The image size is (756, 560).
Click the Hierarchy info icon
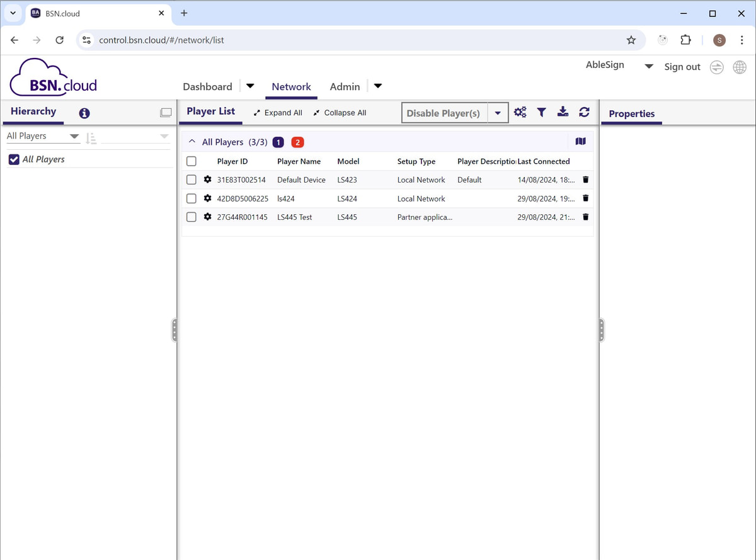click(84, 113)
